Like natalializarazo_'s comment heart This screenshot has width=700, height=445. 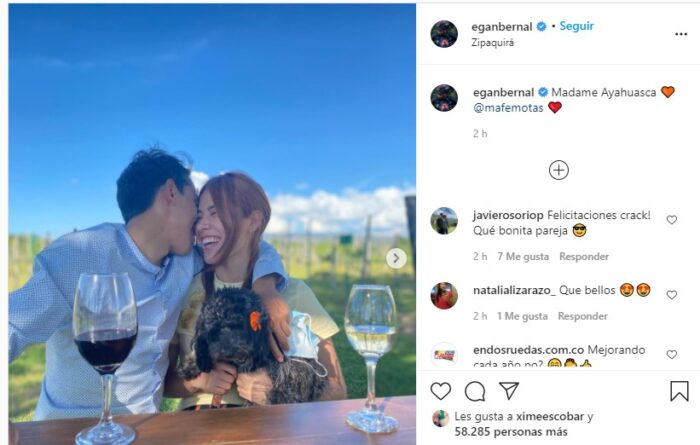tap(671, 295)
